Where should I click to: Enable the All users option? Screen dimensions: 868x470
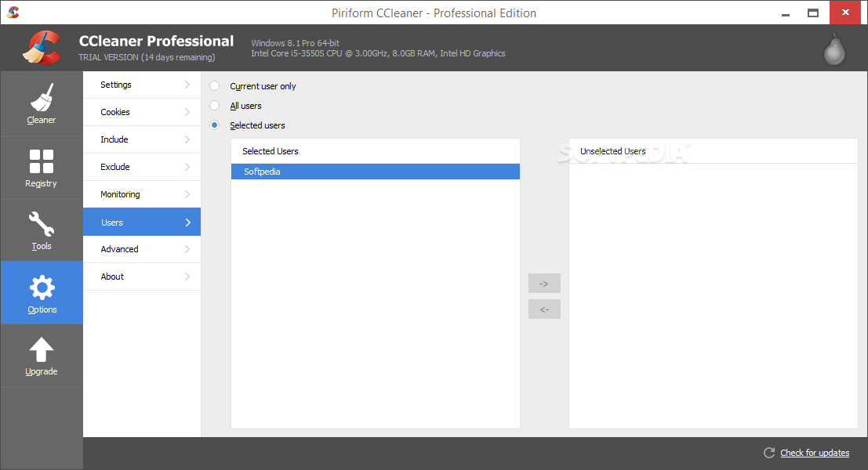tap(213, 106)
